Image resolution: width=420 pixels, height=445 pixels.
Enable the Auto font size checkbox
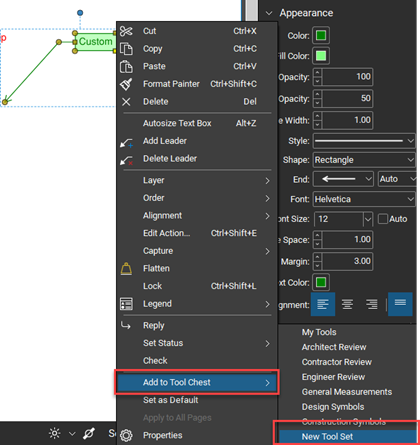(x=383, y=219)
